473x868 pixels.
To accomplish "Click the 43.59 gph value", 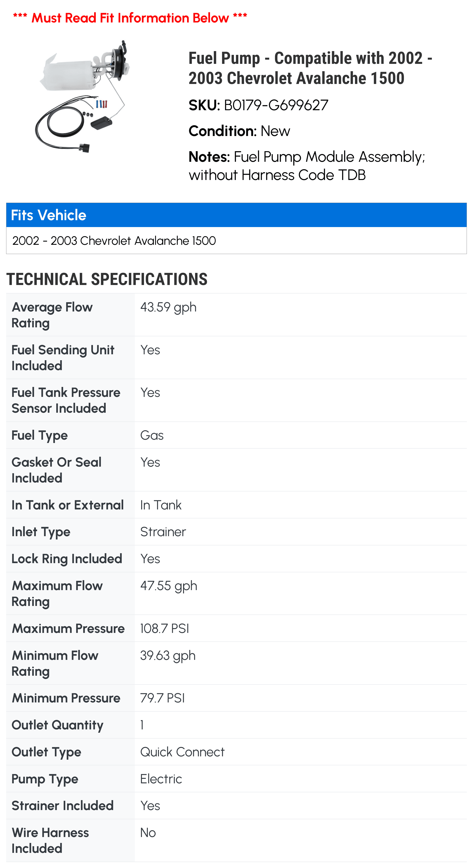I will point(168,307).
